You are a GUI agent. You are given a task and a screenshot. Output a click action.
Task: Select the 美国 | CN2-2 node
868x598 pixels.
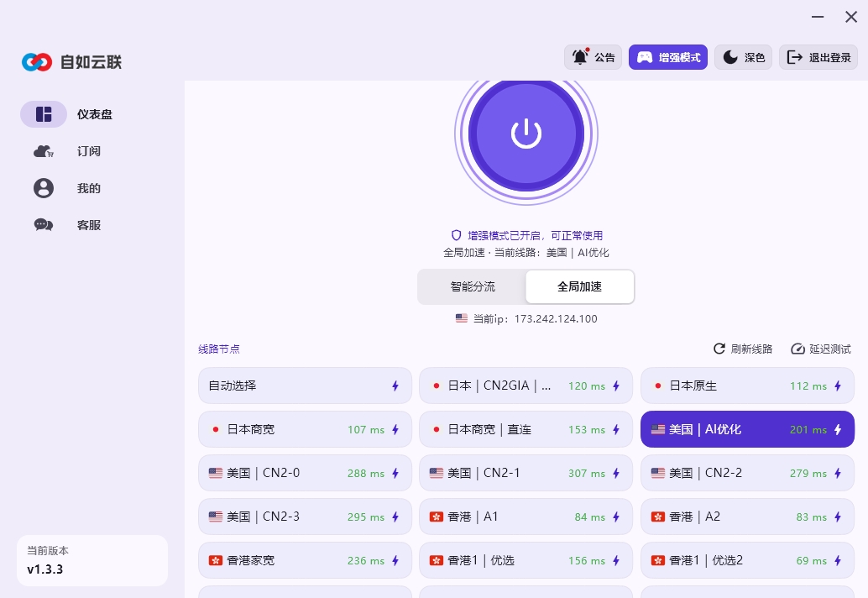(x=747, y=473)
